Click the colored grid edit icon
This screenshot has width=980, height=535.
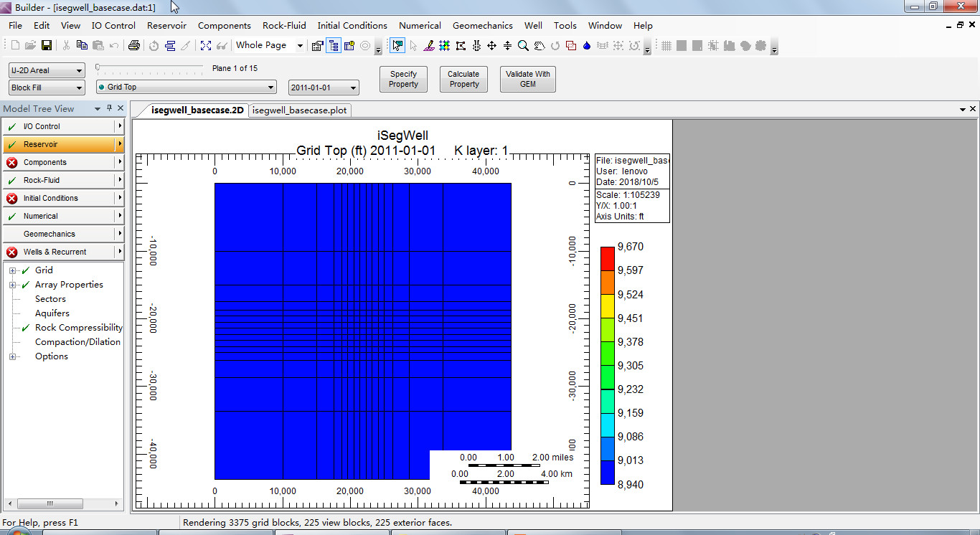[444, 46]
